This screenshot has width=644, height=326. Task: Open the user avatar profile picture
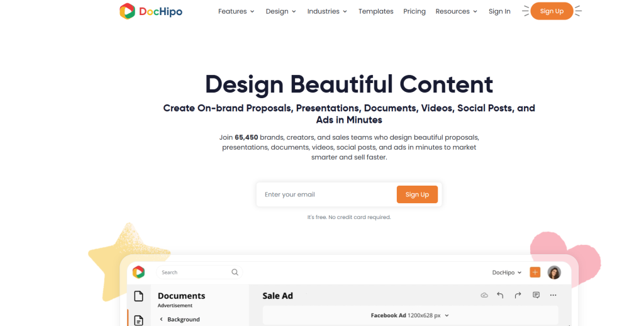pos(554,272)
